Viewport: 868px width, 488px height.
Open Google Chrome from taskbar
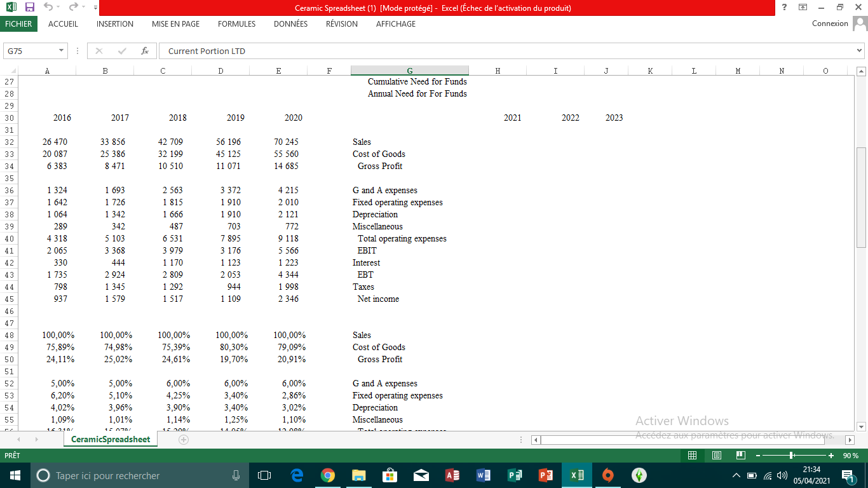tap(327, 475)
